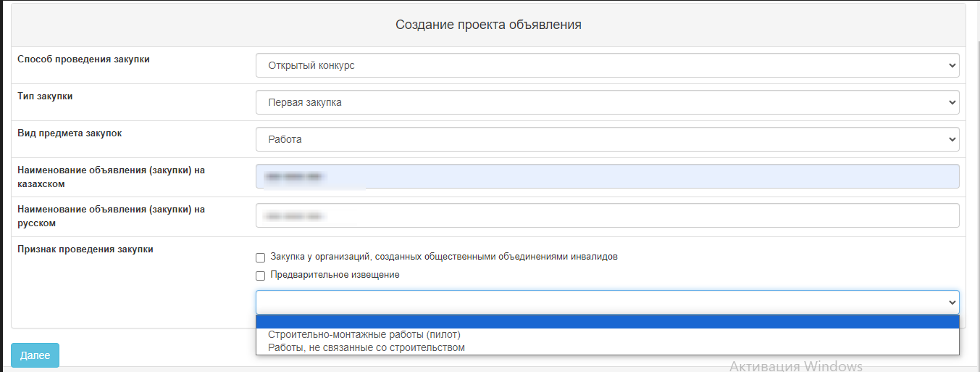980x372 pixels.
Task: Click the chevron arrow of 'Работа' select
Action: (952, 139)
